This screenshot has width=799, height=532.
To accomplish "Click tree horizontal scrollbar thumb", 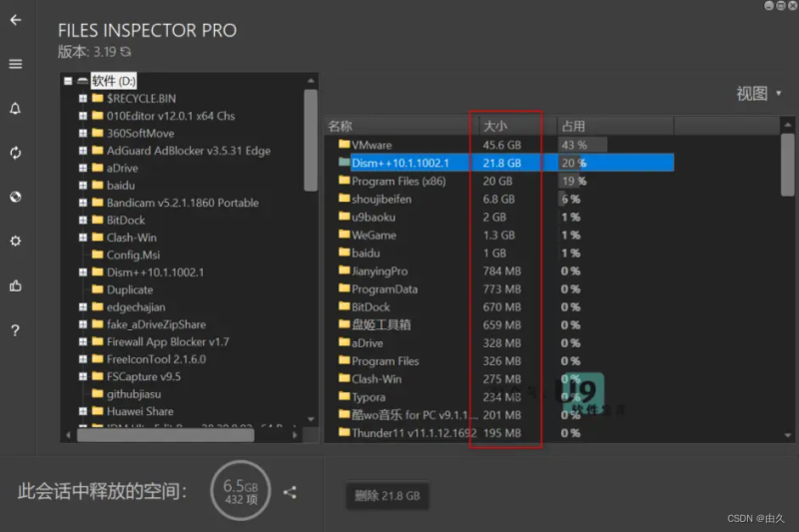I will click(x=166, y=435).
